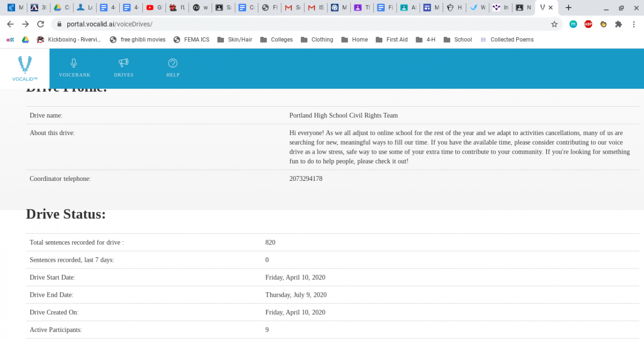Viewport: 644px width, 340px height.
Task: View site security lock info
Action: pyautogui.click(x=59, y=24)
